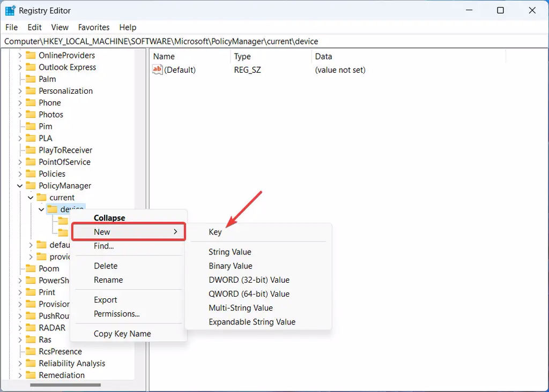
Task: Open the Favorites menu
Action: (x=93, y=27)
